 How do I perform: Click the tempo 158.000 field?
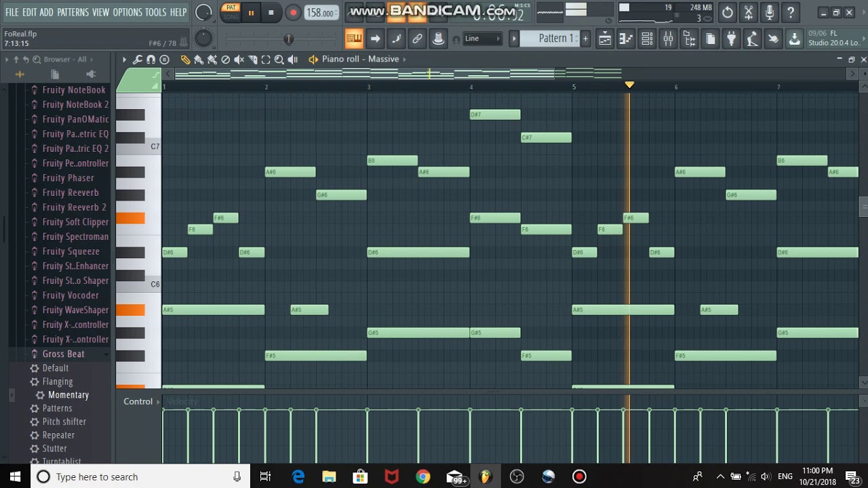point(321,13)
